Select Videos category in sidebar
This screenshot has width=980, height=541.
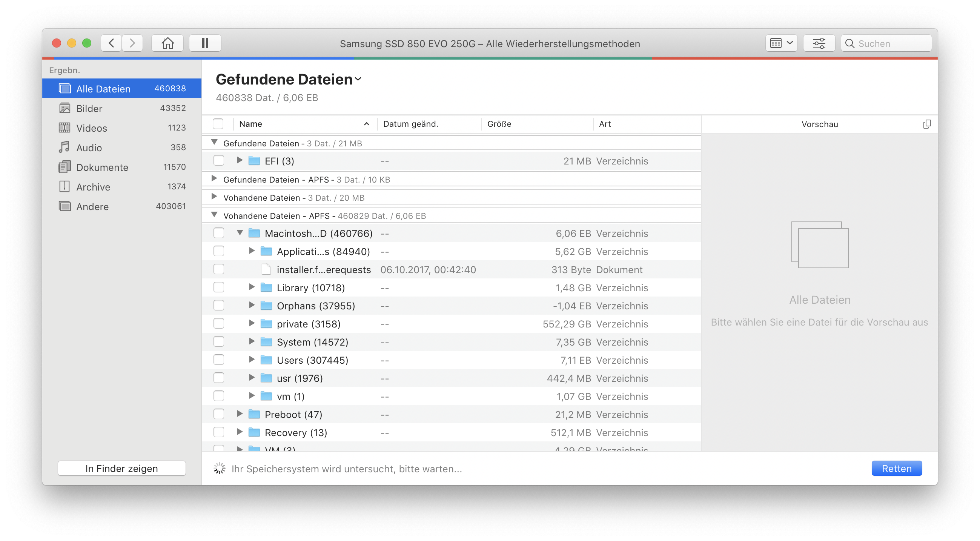point(122,128)
